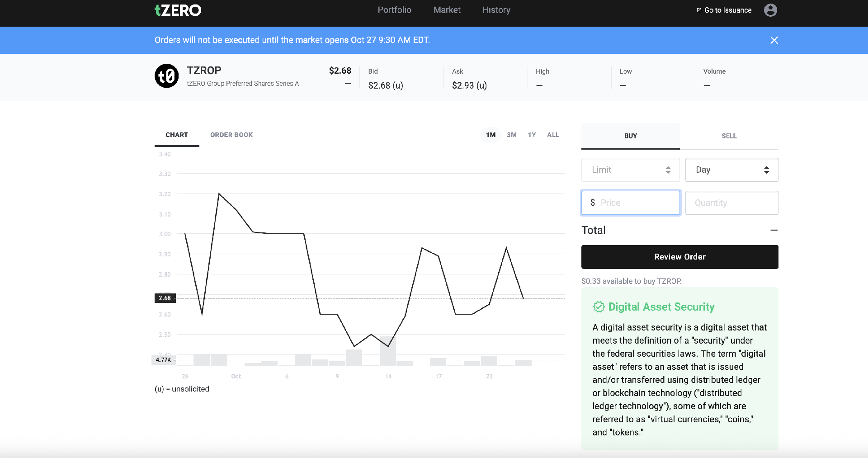
Task: Click the external link icon beside Go to Issuance
Action: (699, 10)
